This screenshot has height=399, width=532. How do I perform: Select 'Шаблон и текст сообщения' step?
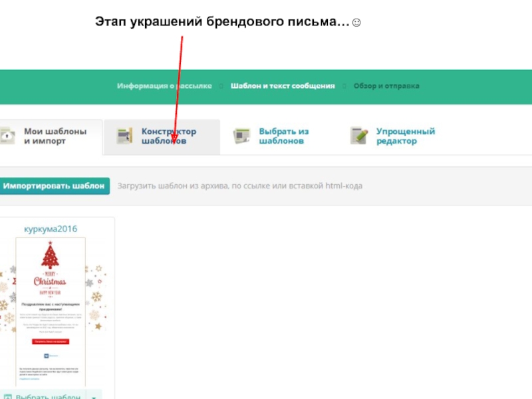[283, 86]
